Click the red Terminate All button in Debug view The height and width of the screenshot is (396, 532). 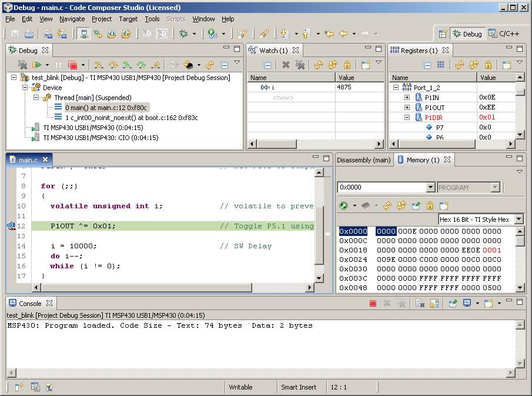coord(73,65)
